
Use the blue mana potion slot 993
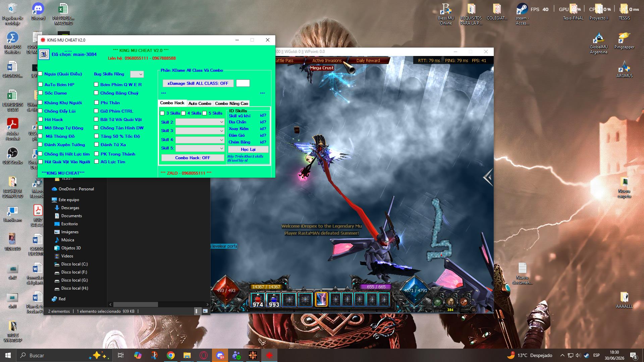point(273,300)
